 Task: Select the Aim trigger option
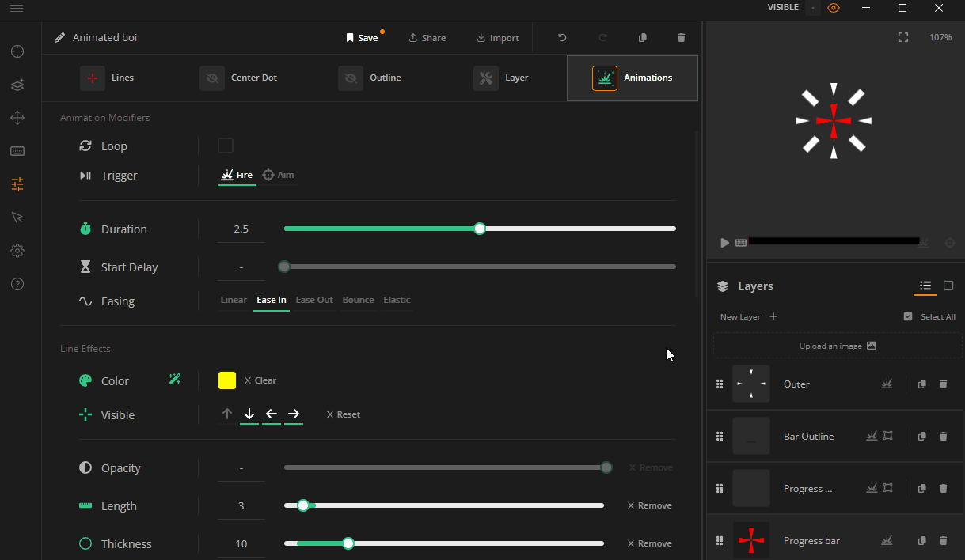(x=279, y=175)
